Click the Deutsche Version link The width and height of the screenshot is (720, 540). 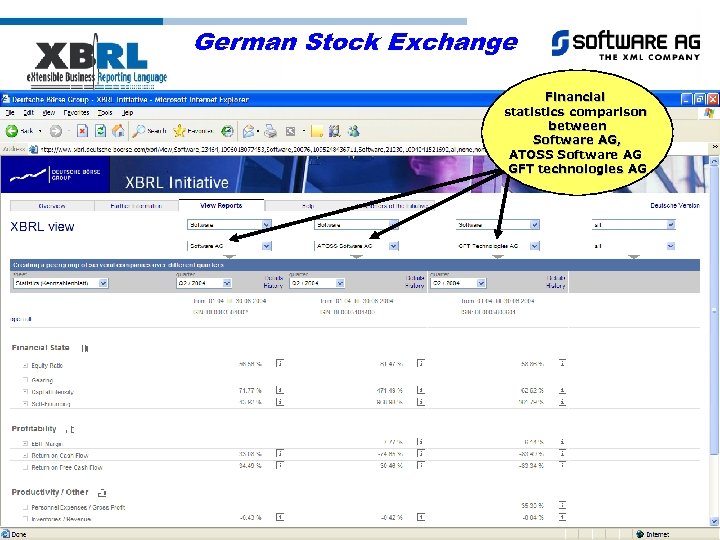point(674,205)
